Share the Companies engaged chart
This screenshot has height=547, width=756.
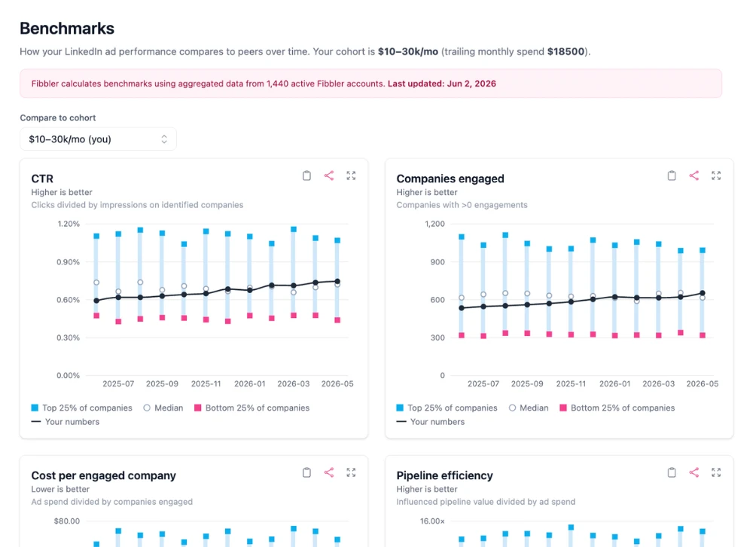tap(694, 176)
